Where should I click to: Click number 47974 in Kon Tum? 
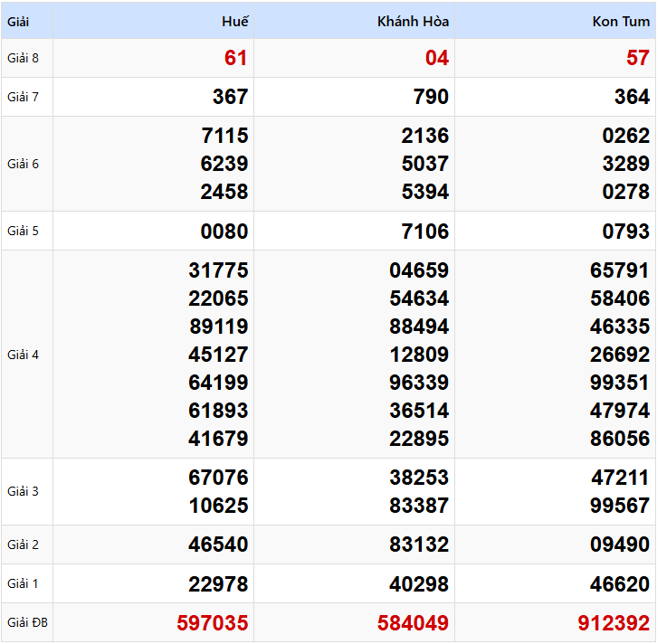tap(620, 411)
